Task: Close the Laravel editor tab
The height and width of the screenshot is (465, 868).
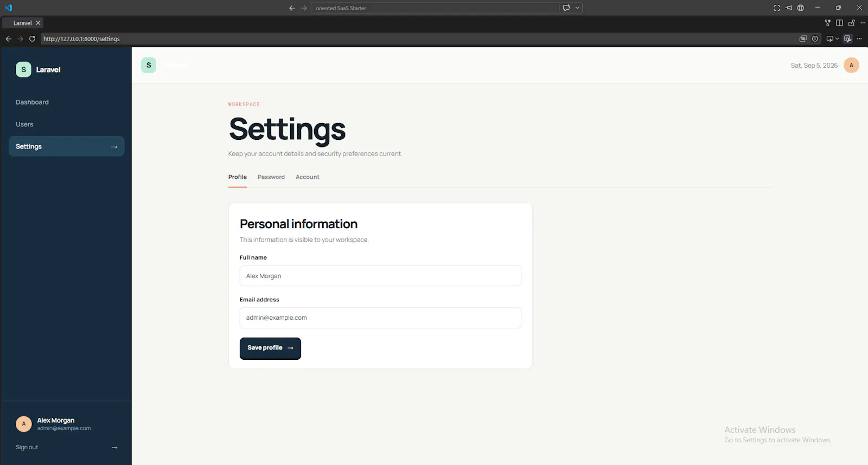Action: tap(38, 23)
